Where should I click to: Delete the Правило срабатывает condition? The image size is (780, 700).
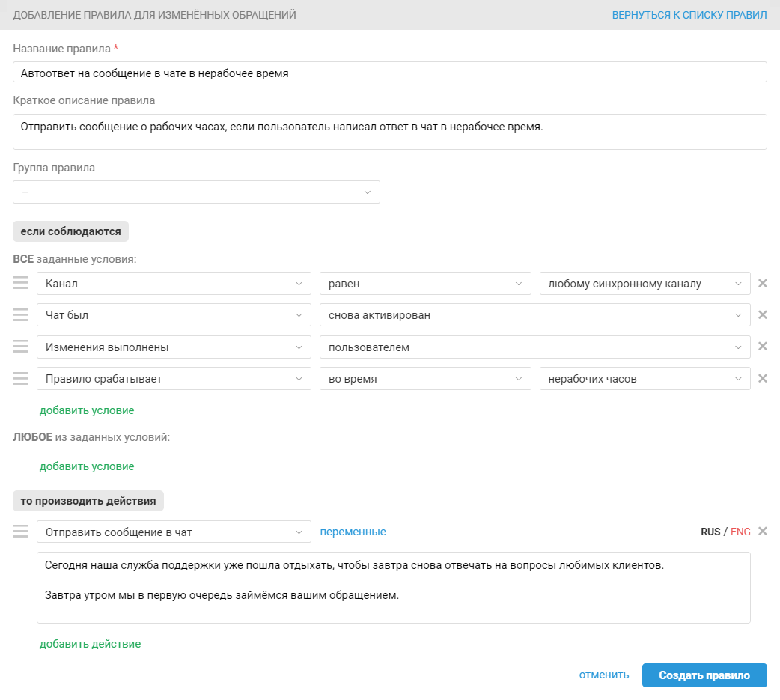[x=763, y=378]
